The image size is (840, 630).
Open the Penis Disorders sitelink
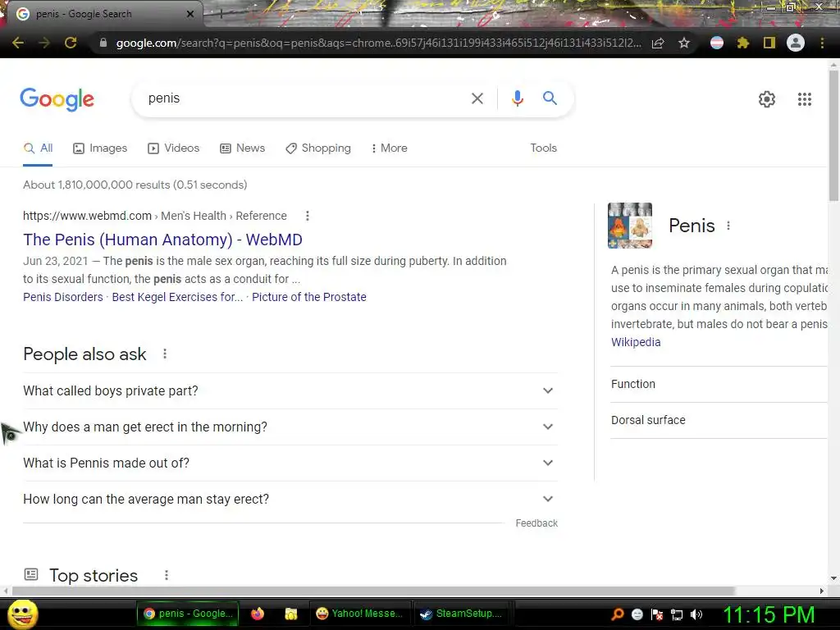point(62,297)
